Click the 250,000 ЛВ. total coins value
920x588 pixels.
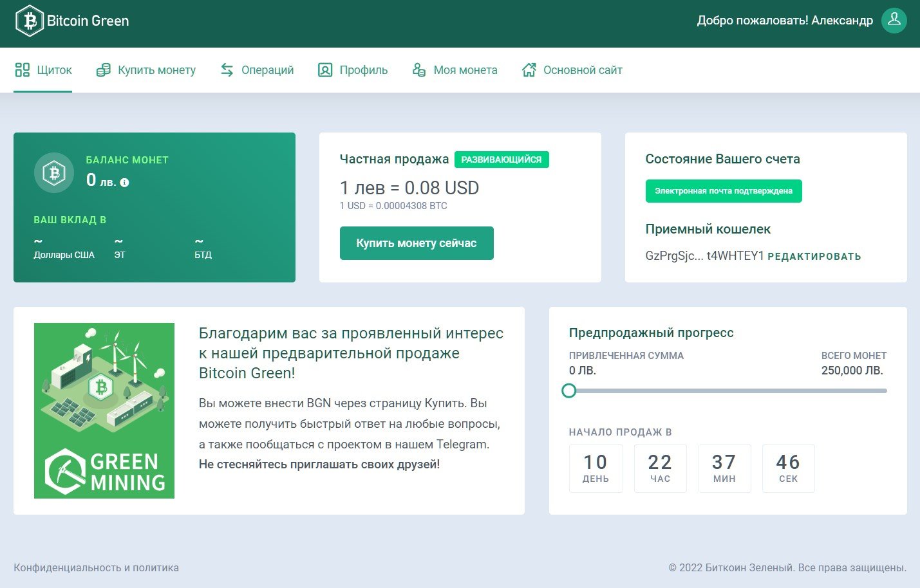[x=852, y=371]
